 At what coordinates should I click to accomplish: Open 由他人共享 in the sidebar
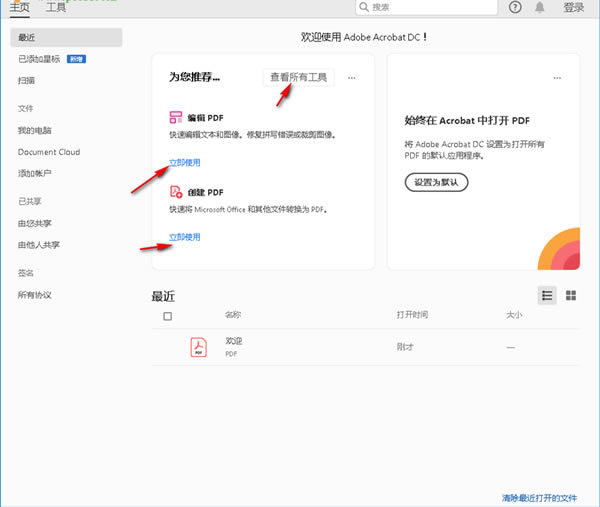[39, 245]
